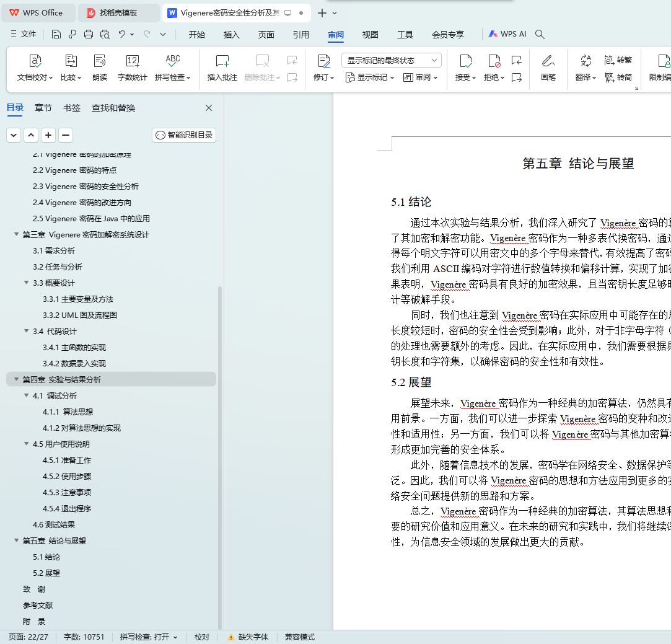Collapse the 第五章 结论与展望 entry
This screenshot has height=644, width=671.
[x=16, y=540]
